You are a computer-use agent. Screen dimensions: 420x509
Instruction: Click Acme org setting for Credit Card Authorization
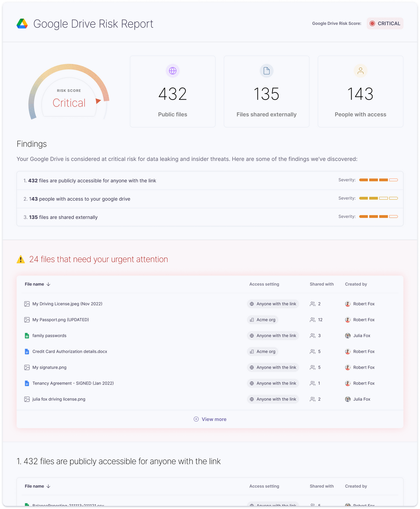pyautogui.click(x=262, y=352)
